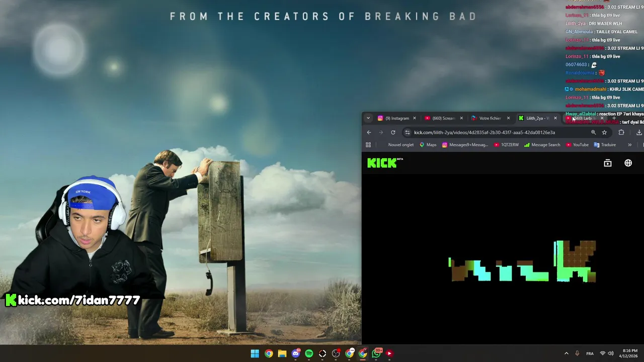The image size is (644, 362).
Task: Open the YouTube bookmark
Action: 577,145
